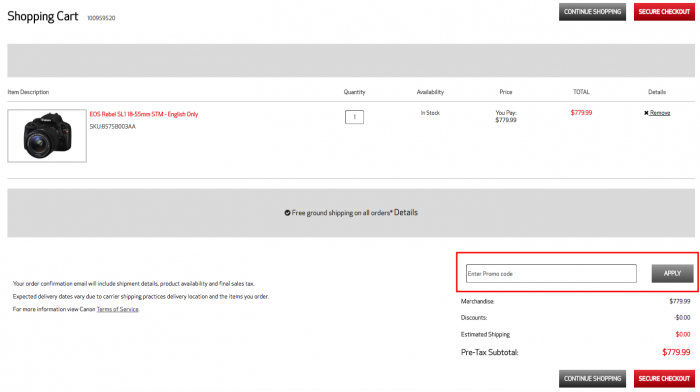Image resolution: width=700 pixels, height=392 pixels.
Task: Open the Terms of Service link
Action: pos(117,309)
